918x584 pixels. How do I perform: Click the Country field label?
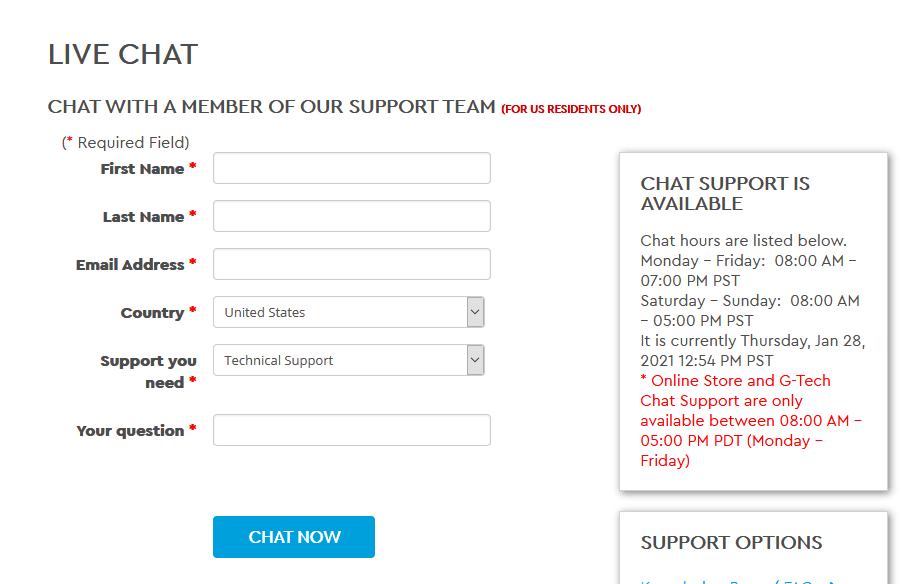pos(152,313)
